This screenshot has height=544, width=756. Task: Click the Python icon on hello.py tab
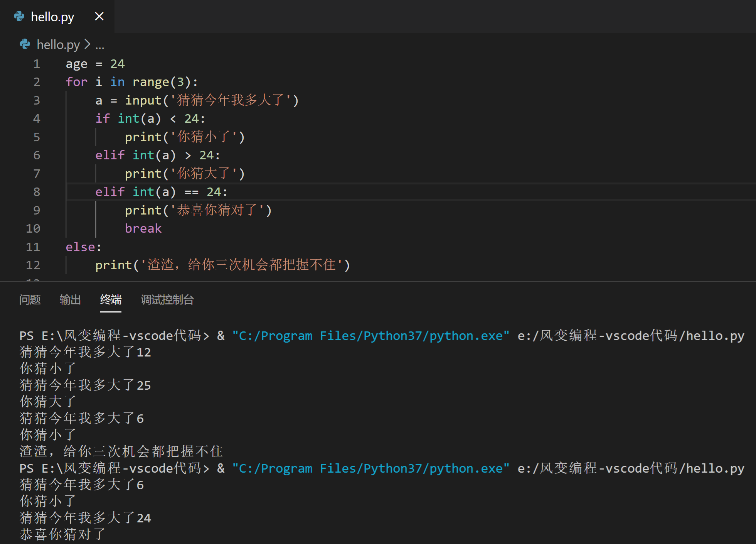[19, 17]
